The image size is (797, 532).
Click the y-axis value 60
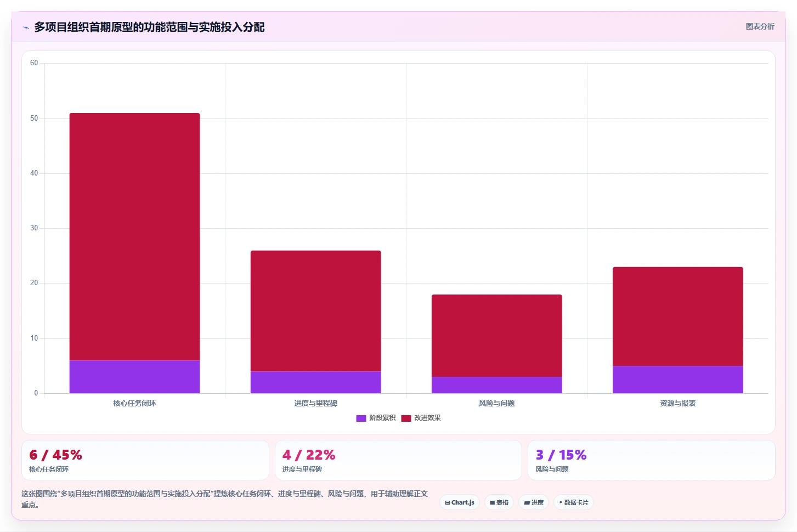[34, 63]
